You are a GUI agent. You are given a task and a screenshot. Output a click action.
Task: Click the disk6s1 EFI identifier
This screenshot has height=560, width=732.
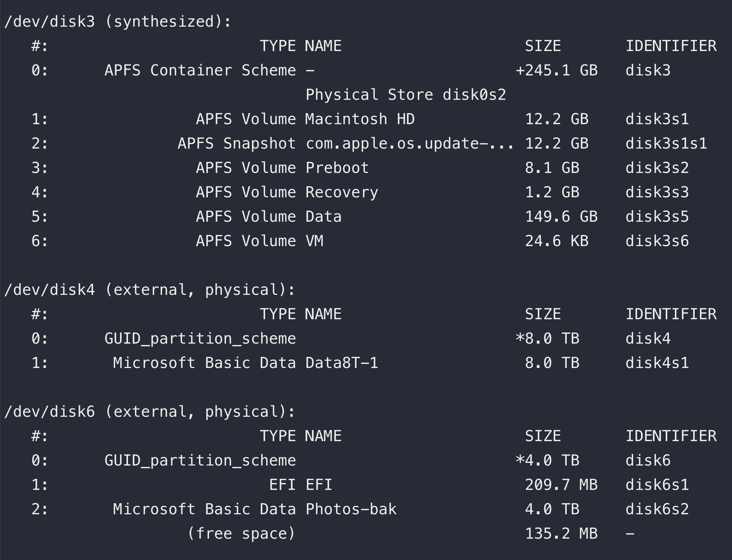tap(657, 485)
